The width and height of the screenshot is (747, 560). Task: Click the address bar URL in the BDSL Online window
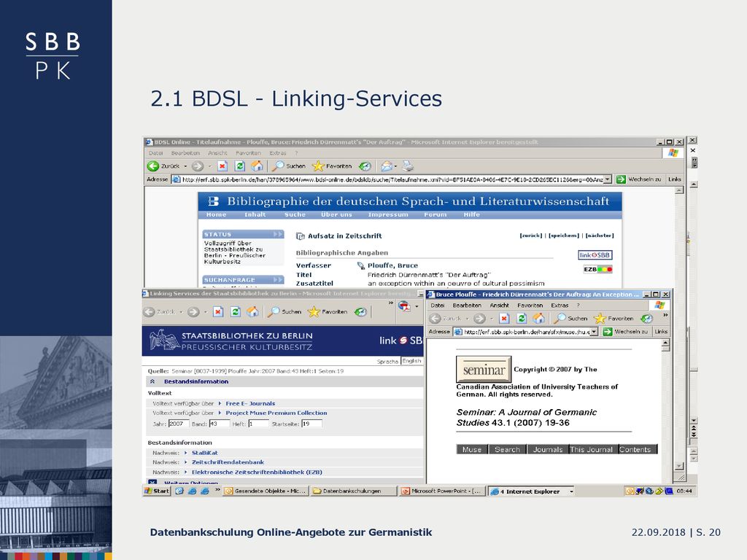(x=392, y=179)
